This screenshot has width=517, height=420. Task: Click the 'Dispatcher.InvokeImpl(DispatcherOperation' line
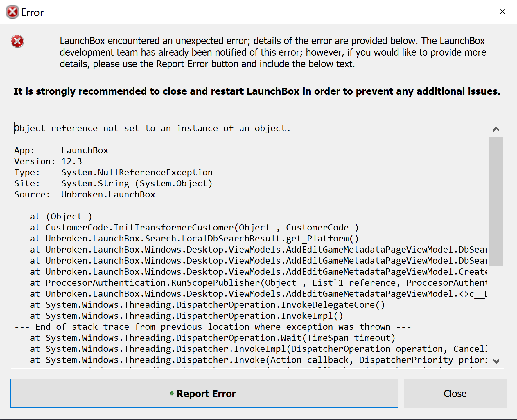[258, 349]
